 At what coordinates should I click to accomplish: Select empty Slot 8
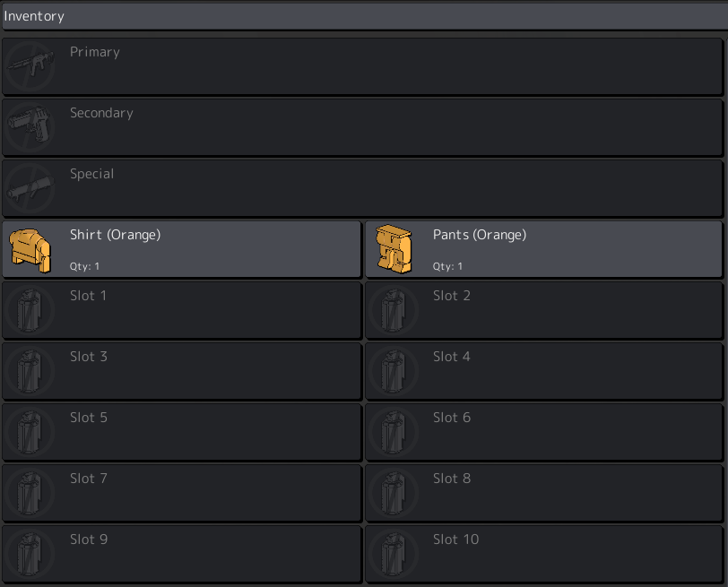tap(544, 493)
